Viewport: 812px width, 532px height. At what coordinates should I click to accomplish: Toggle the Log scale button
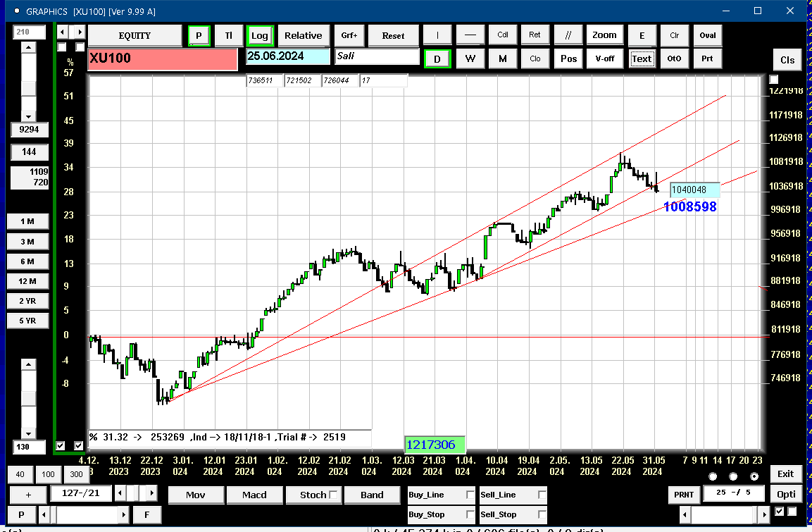(259, 36)
